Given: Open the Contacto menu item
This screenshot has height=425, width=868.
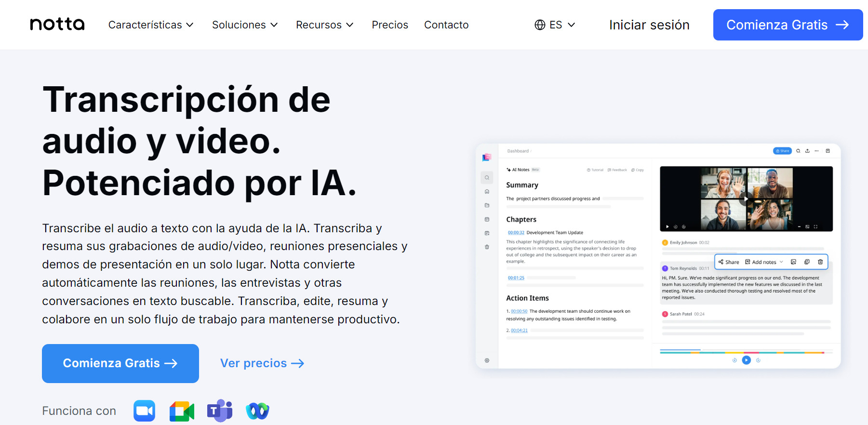Looking at the screenshot, I should pyautogui.click(x=446, y=25).
